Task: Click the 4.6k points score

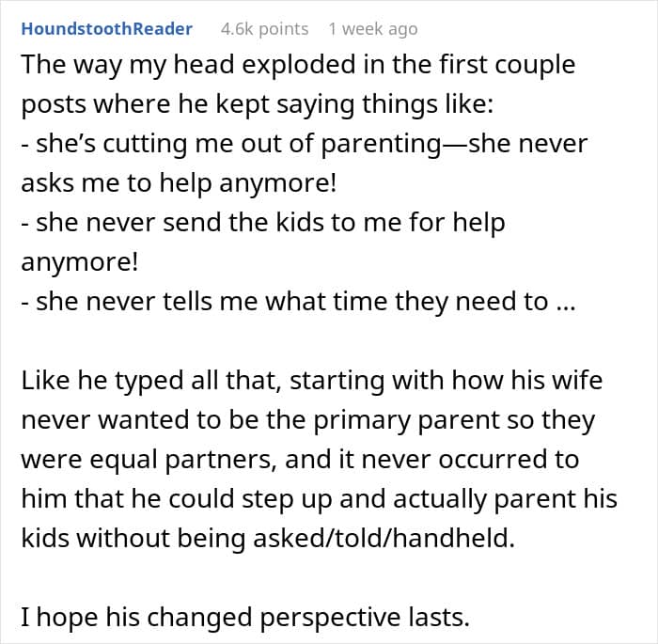Action: tap(264, 28)
